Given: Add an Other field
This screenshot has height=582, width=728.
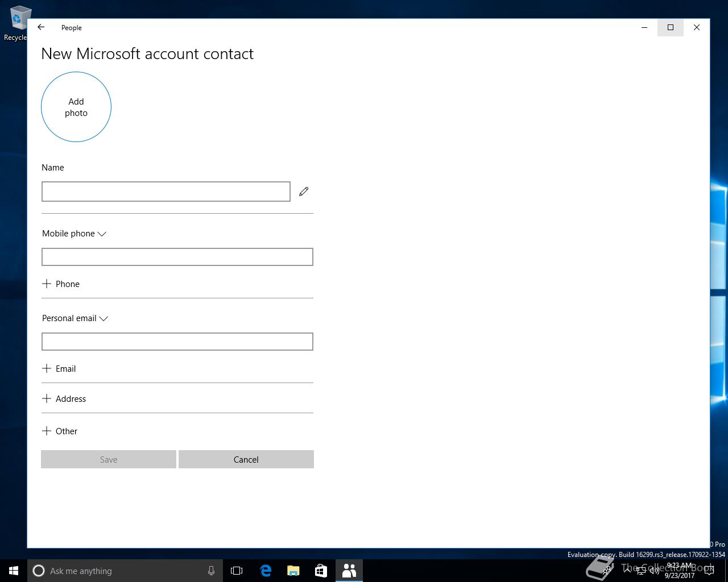Looking at the screenshot, I should (x=60, y=431).
